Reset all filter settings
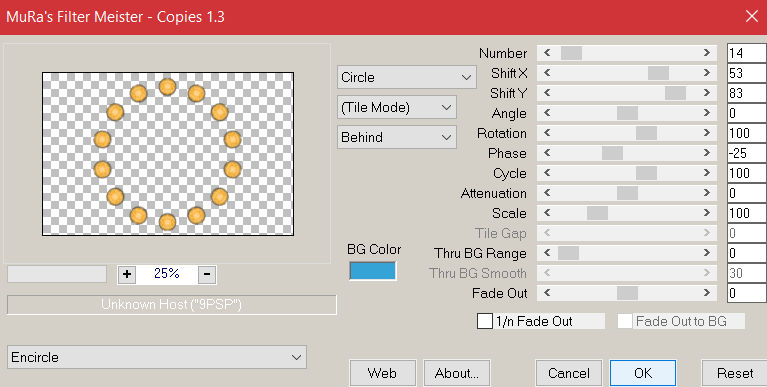767x387 pixels. (734, 373)
